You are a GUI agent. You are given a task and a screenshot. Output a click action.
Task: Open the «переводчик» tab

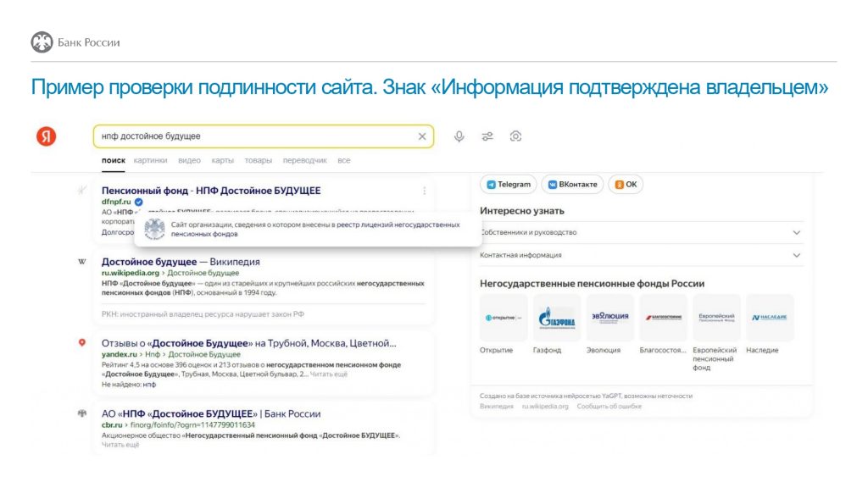pos(304,160)
